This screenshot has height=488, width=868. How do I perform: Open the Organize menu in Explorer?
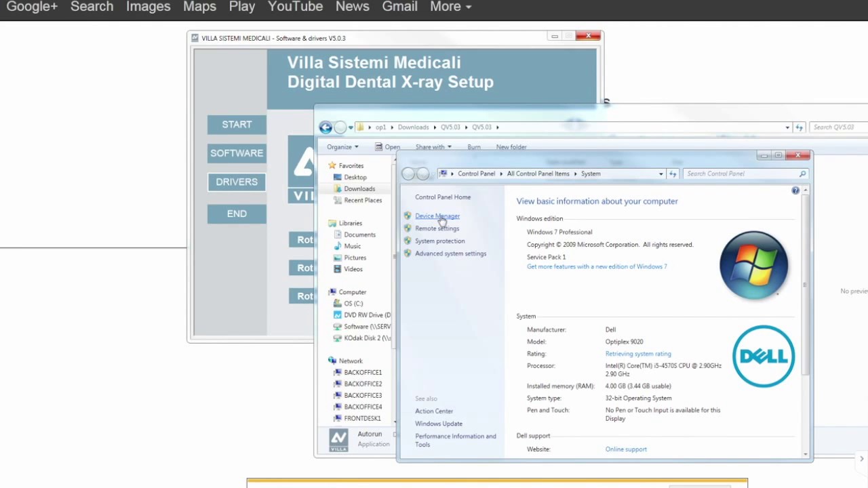coord(342,147)
